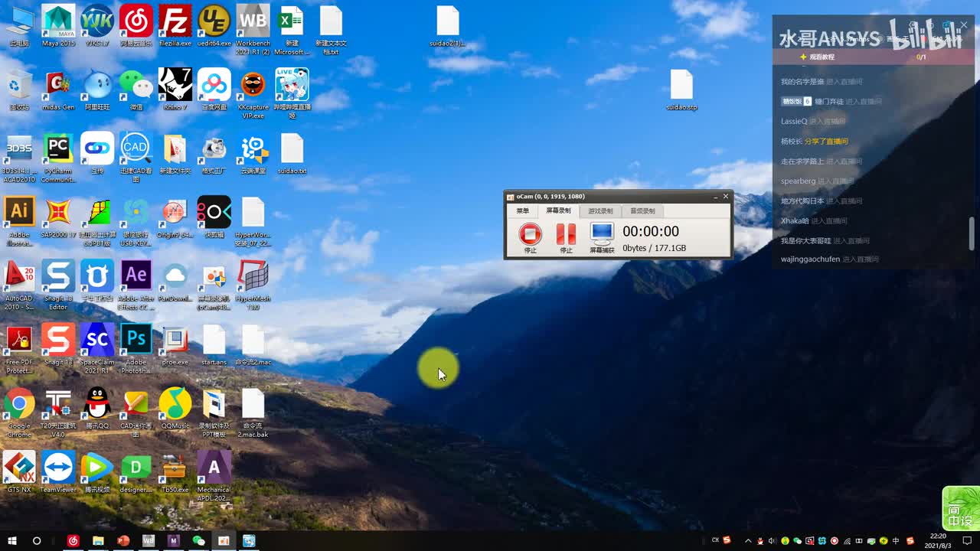The height and width of the screenshot is (551, 980).
Task: Open Adobe After Effects desktop icon
Action: point(136,285)
